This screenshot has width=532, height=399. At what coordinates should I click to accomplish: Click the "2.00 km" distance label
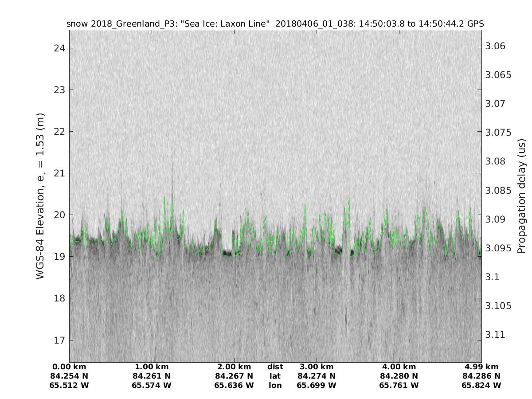[234, 367]
